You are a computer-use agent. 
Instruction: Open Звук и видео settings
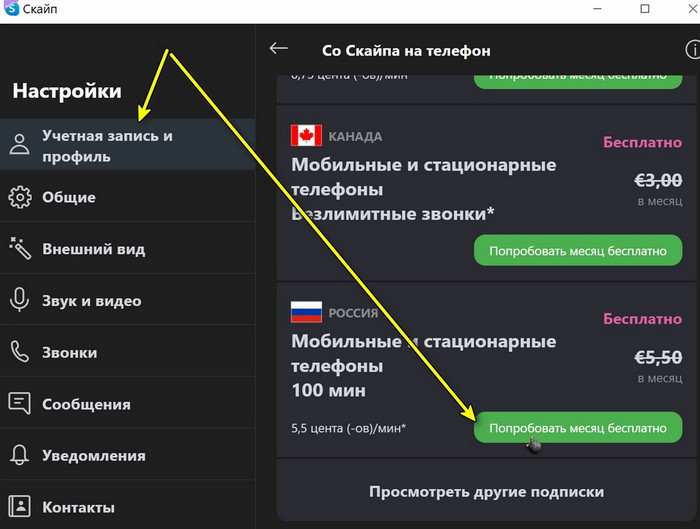click(128, 300)
